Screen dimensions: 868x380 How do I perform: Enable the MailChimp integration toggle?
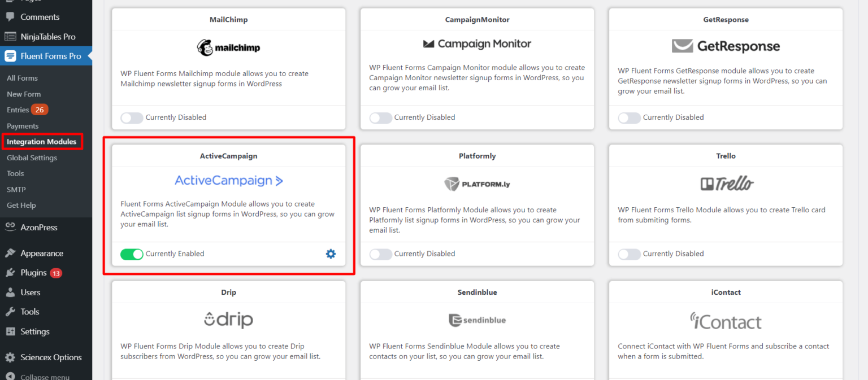tap(132, 117)
